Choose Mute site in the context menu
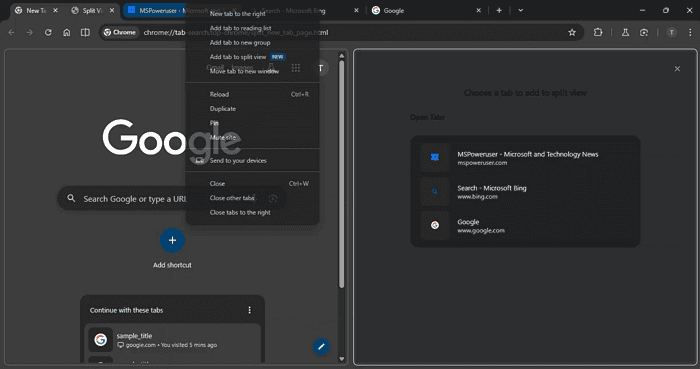 (x=252, y=137)
